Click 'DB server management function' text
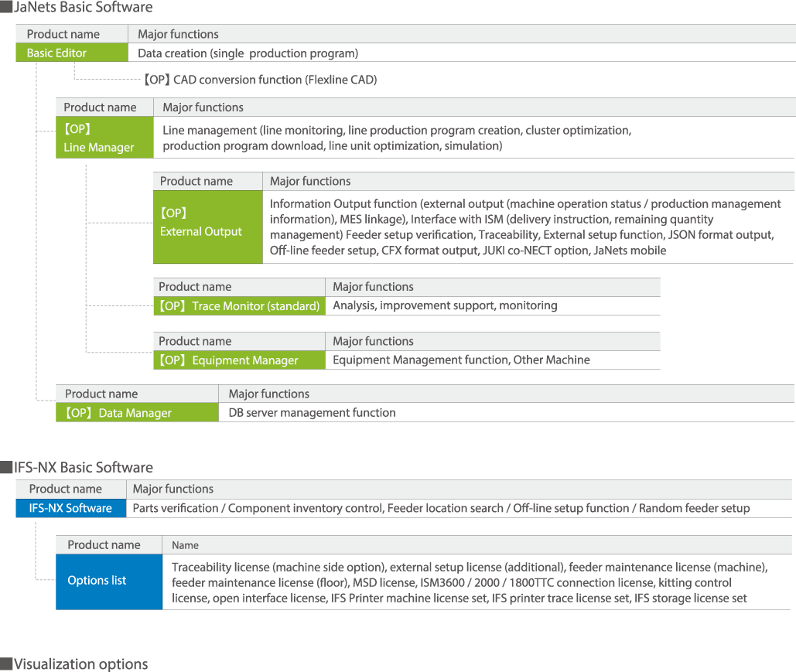The height and width of the screenshot is (672, 796). click(312, 413)
